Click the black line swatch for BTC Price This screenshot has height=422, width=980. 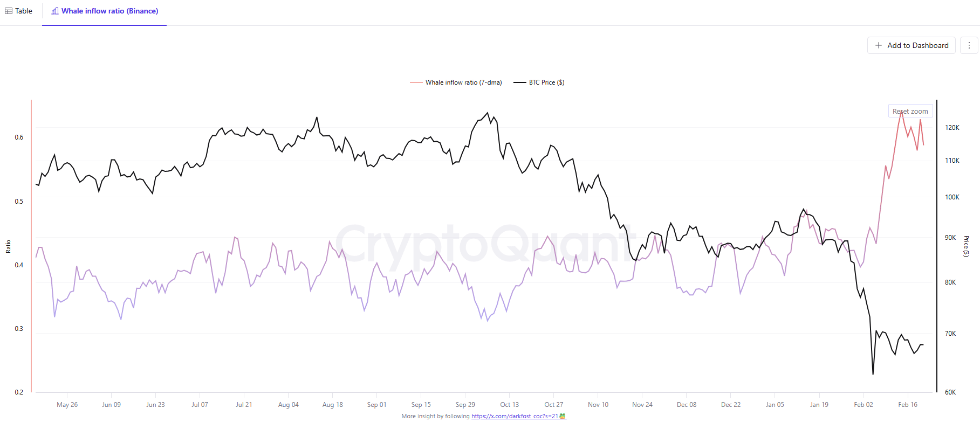(x=519, y=82)
